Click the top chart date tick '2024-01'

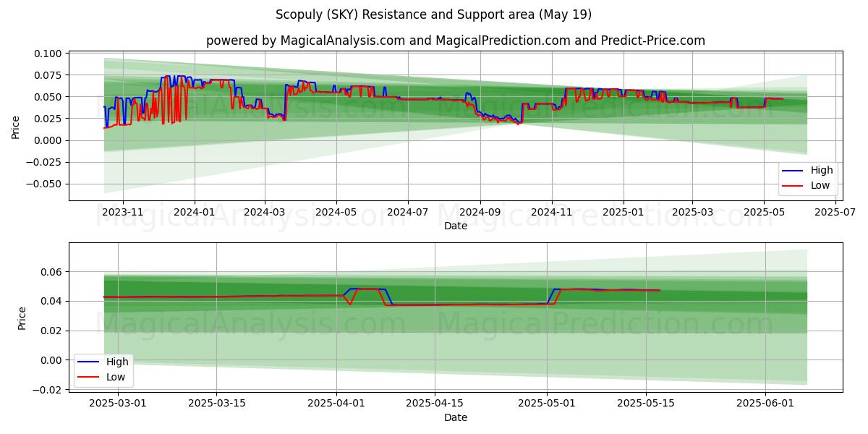coord(195,212)
